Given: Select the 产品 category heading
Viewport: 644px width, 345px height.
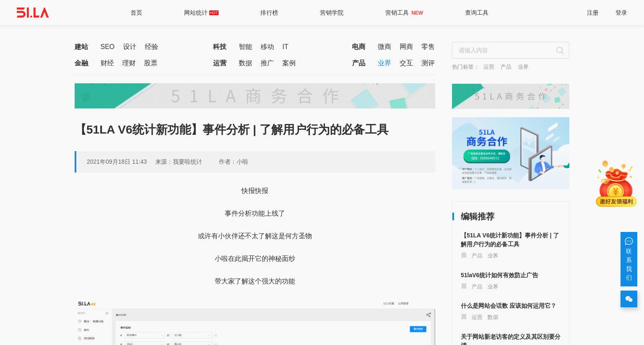Looking at the screenshot, I should click(x=359, y=63).
